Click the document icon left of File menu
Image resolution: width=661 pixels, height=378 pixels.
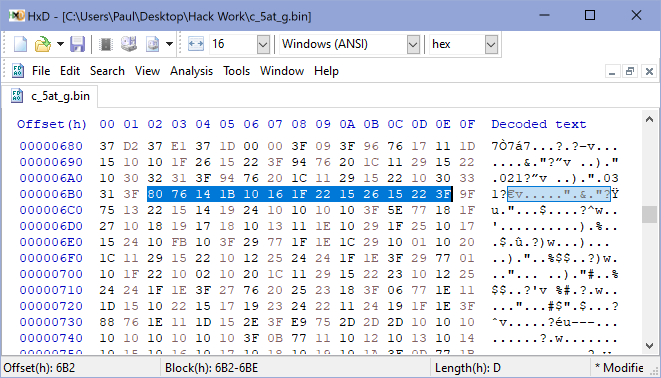(18, 71)
